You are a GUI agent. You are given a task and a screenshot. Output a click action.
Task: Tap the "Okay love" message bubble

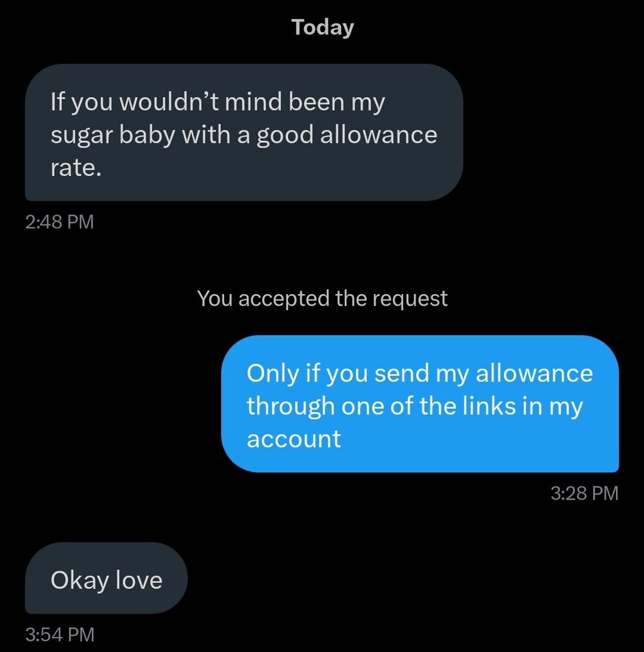tap(106, 579)
